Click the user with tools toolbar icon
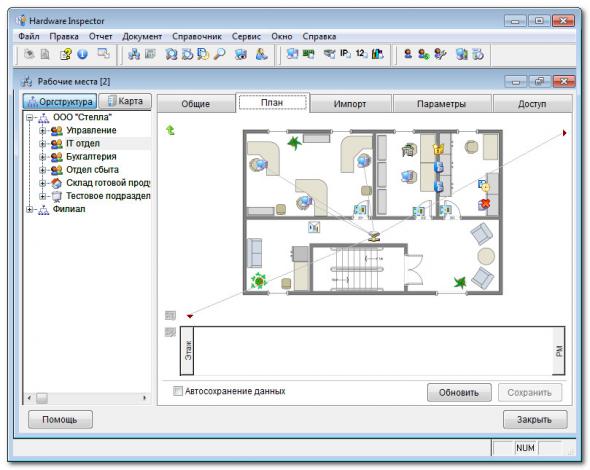Image resolution: width=590 pixels, height=470 pixels. (440, 54)
